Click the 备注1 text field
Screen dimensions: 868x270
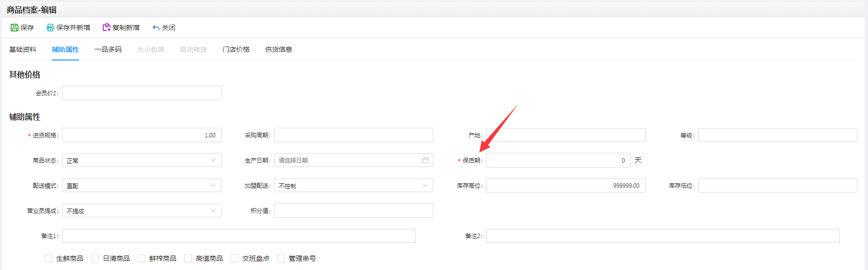(239, 236)
